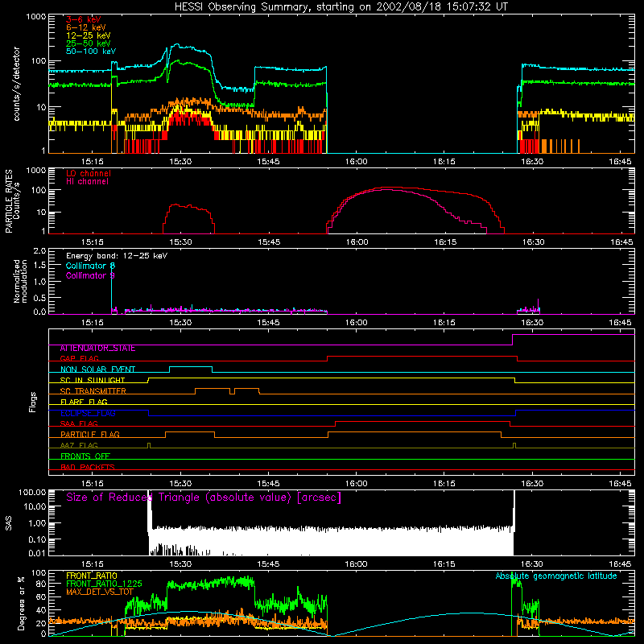The width and height of the screenshot is (644, 644).
Task: Click the 16:30 tick under SAS panel
Action: tap(532, 564)
